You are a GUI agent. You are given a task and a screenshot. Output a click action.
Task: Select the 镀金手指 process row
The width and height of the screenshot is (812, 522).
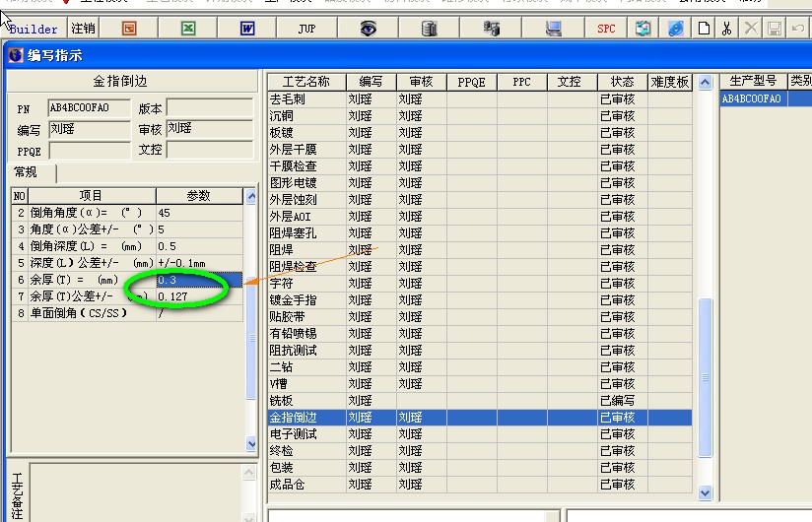(x=480, y=300)
